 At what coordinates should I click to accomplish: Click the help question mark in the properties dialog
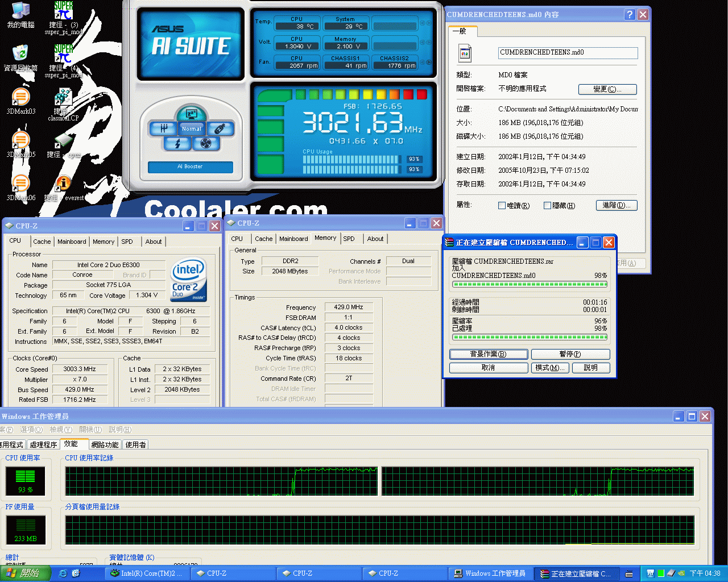pos(630,15)
